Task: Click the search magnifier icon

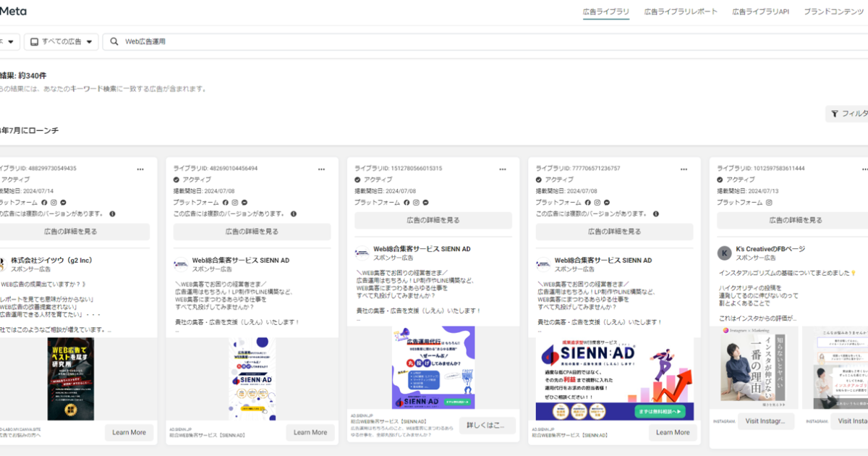Action: click(114, 42)
